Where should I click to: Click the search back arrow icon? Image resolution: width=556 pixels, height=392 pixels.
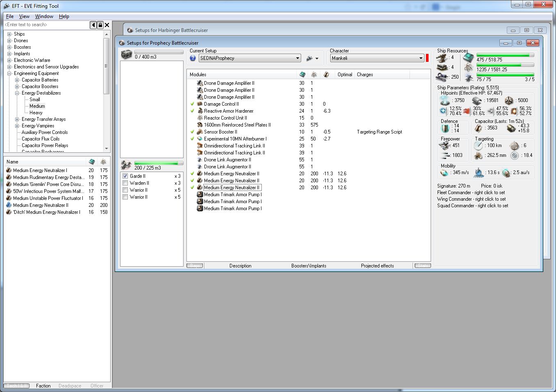[x=93, y=25]
